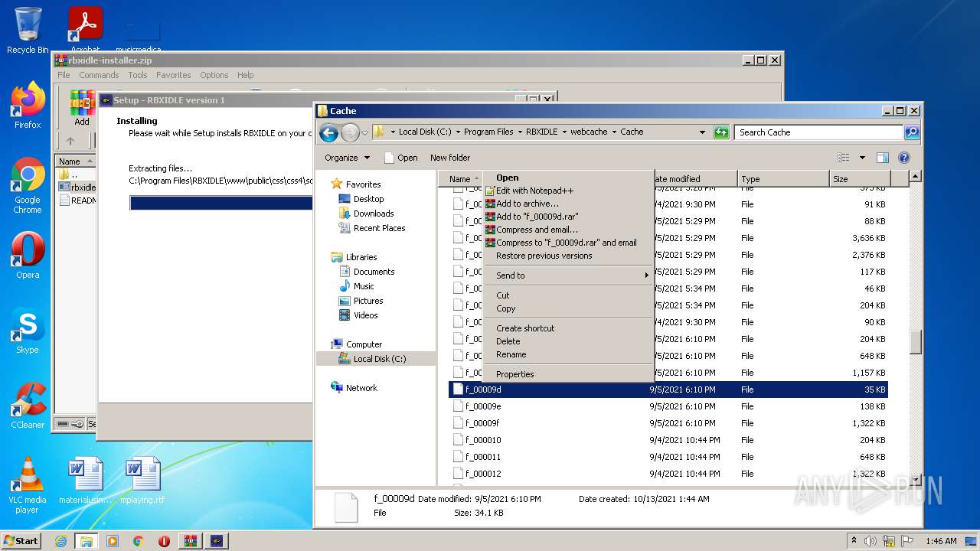Click the New folder button
The width and height of the screenshot is (980, 551).
point(450,158)
